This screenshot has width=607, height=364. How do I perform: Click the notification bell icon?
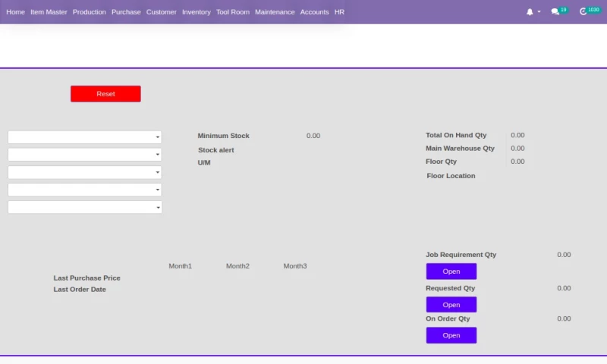[530, 12]
